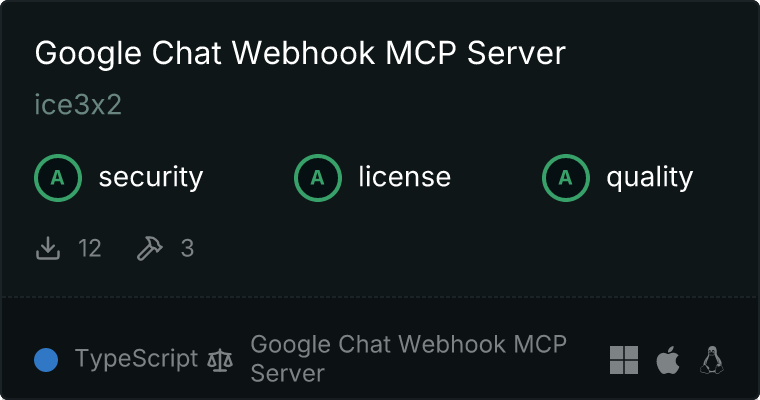Click the license grade A badge
Viewport: 760px width, 400px height.
point(317,178)
